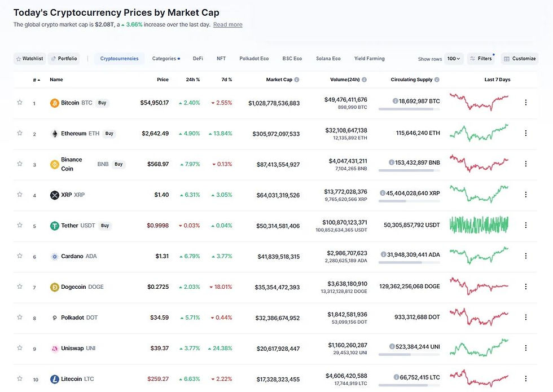
Task: Click the Buy button next to Tether
Action: 105,226
